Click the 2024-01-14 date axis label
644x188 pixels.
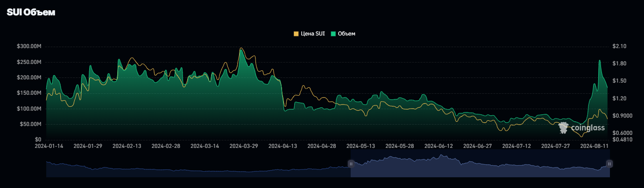(x=49, y=146)
